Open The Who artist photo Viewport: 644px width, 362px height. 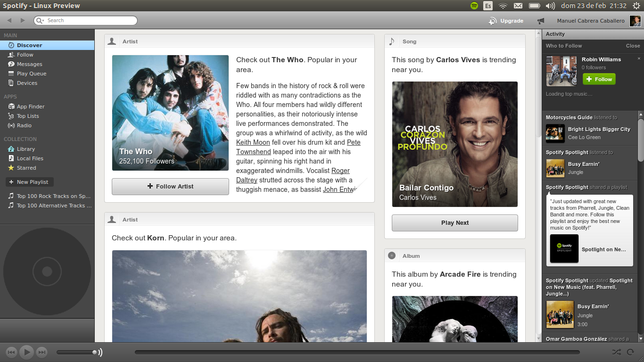pyautogui.click(x=170, y=113)
